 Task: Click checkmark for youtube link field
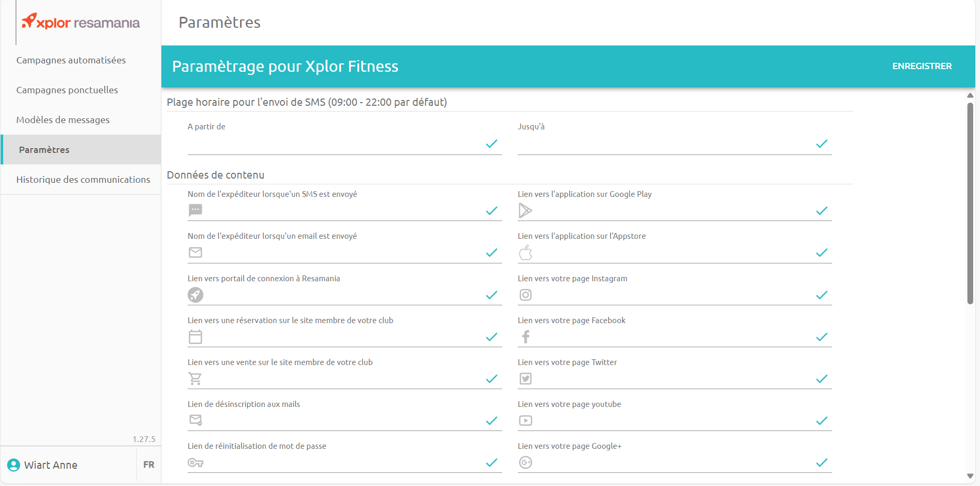(x=822, y=421)
